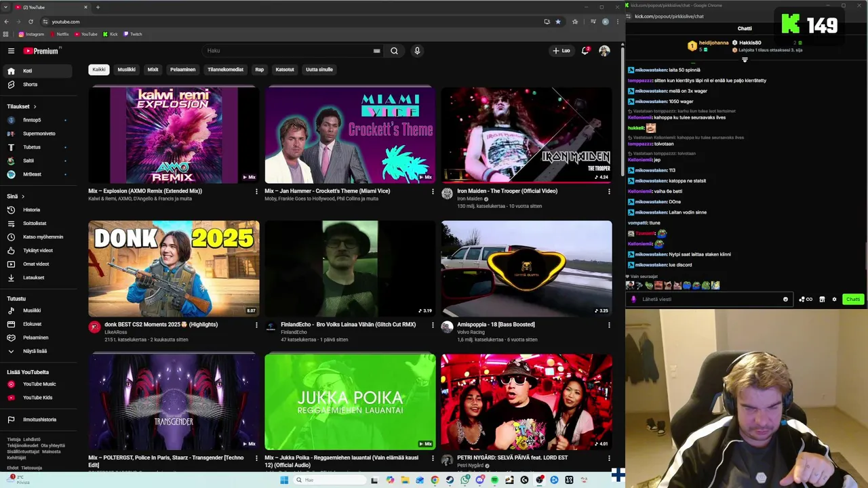
Task: Open Lataukset in the sidebar
Action: coord(38,278)
